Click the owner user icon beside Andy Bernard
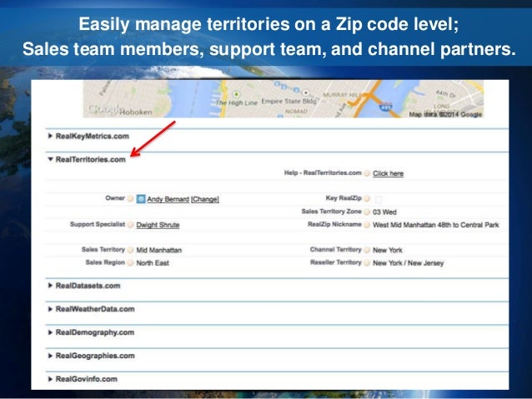The width and height of the screenshot is (532, 399). click(141, 199)
